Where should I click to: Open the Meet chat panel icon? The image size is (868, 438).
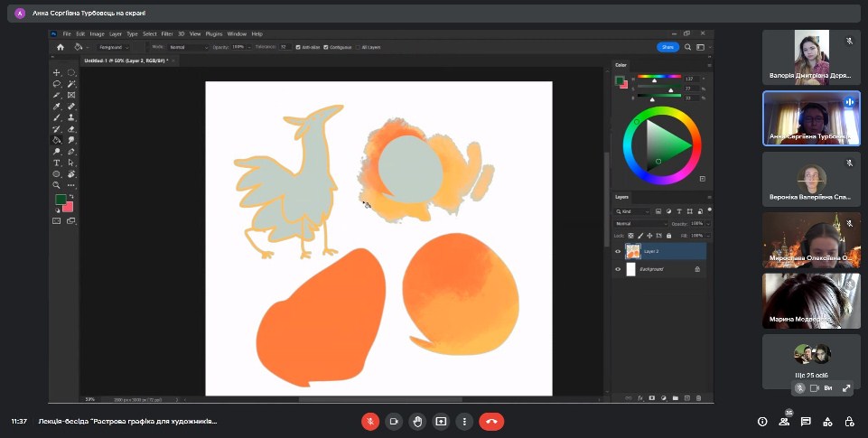(x=805, y=421)
